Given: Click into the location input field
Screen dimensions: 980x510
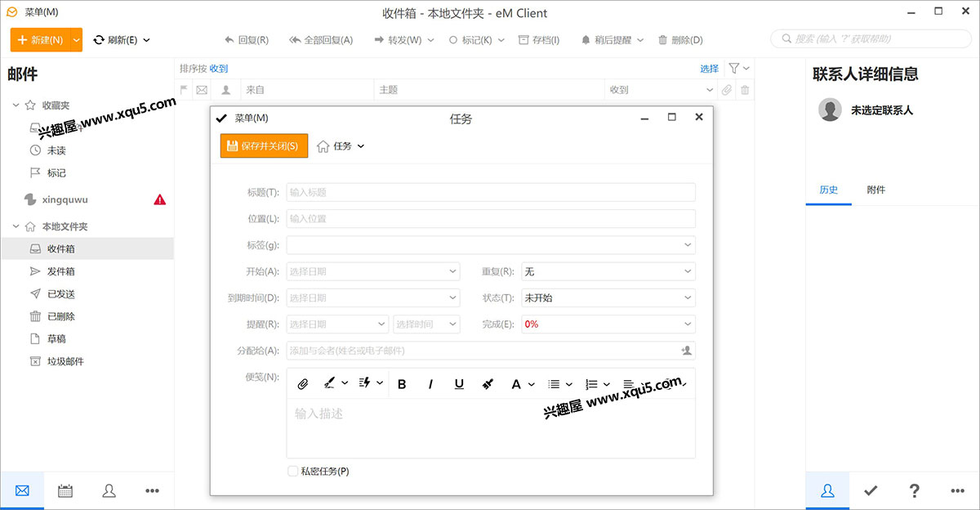Looking at the screenshot, I should pyautogui.click(x=491, y=218).
